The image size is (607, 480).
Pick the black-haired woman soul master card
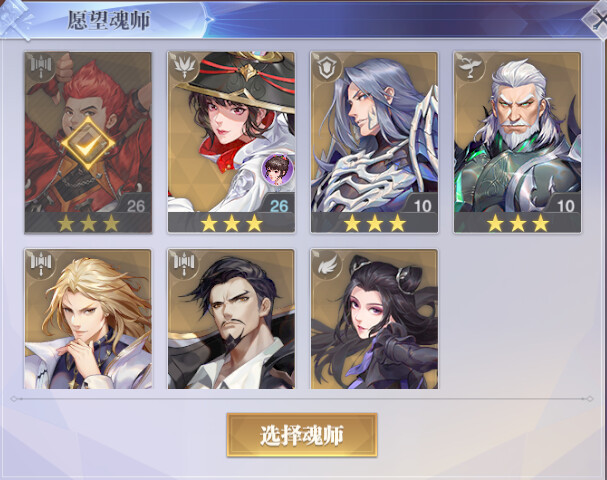pyautogui.click(x=374, y=319)
